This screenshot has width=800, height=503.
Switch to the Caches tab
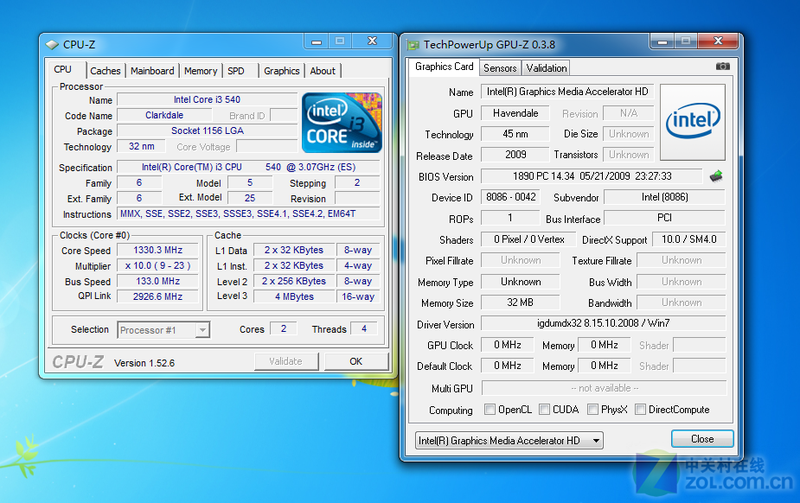click(105, 71)
